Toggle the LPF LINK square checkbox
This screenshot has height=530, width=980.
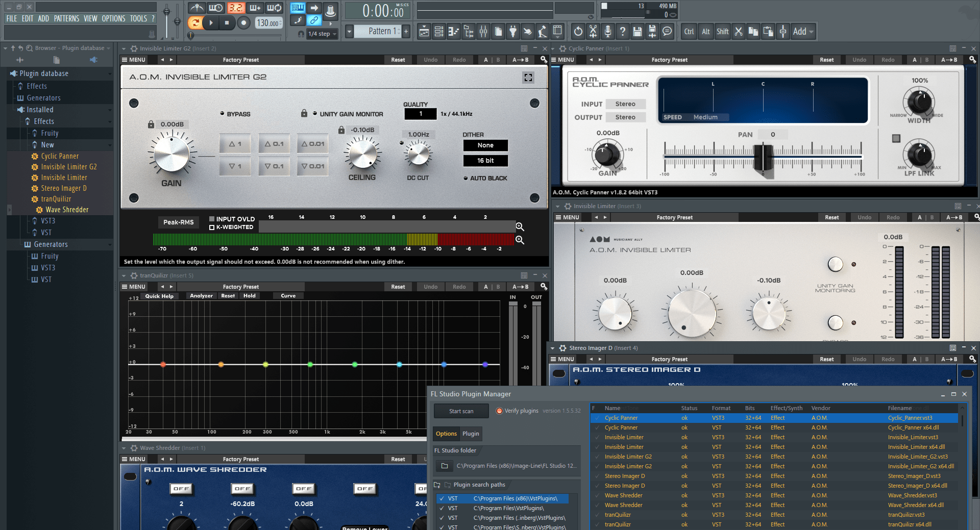pos(896,138)
